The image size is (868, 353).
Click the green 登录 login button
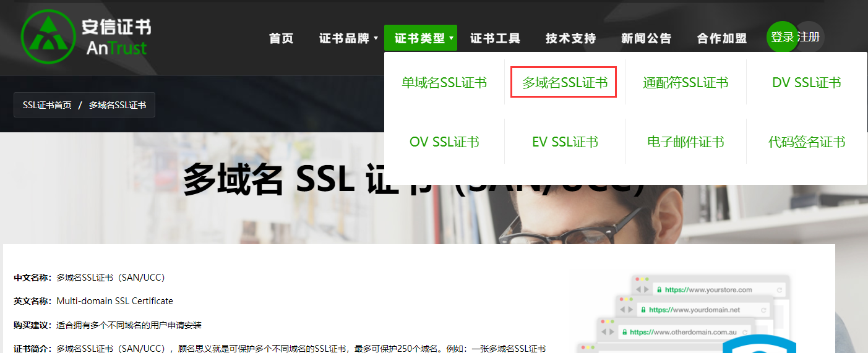click(x=782, y=37)
